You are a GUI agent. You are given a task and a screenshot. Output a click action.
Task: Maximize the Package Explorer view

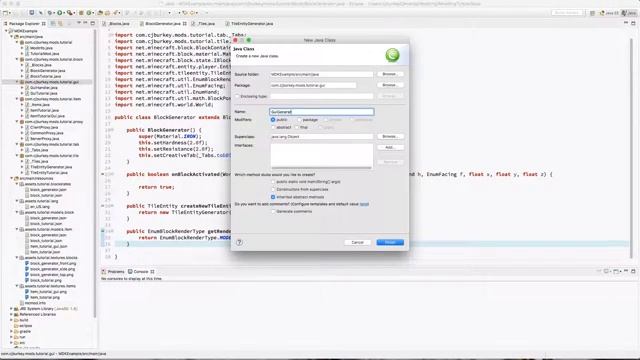[93, 23]
